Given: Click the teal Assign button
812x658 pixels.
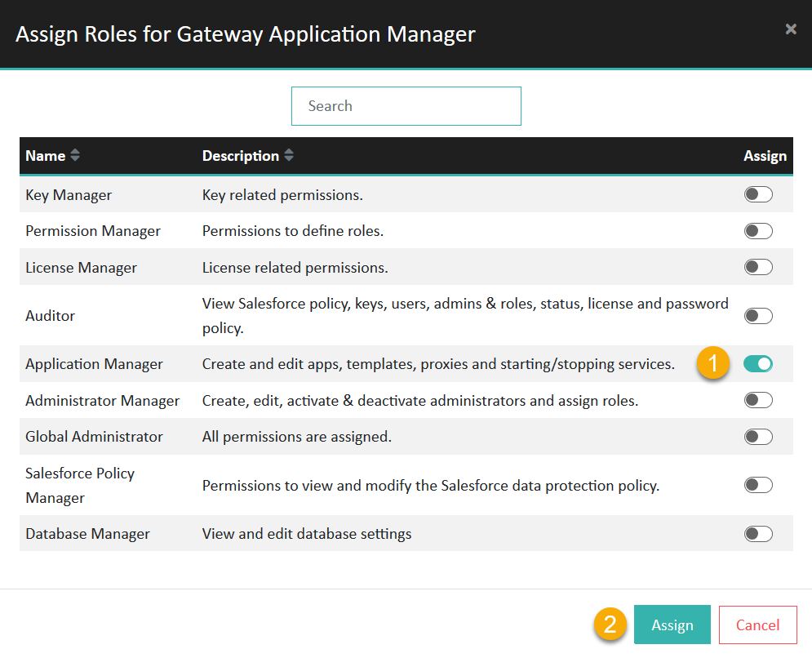Looking at the screenshot, I should click(x=672, y=625).
